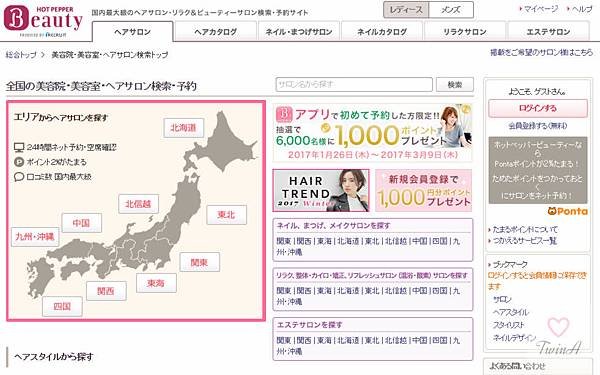Open the app 1,000 point present banner
The image size is (600, 375).
tap(373, 133)
